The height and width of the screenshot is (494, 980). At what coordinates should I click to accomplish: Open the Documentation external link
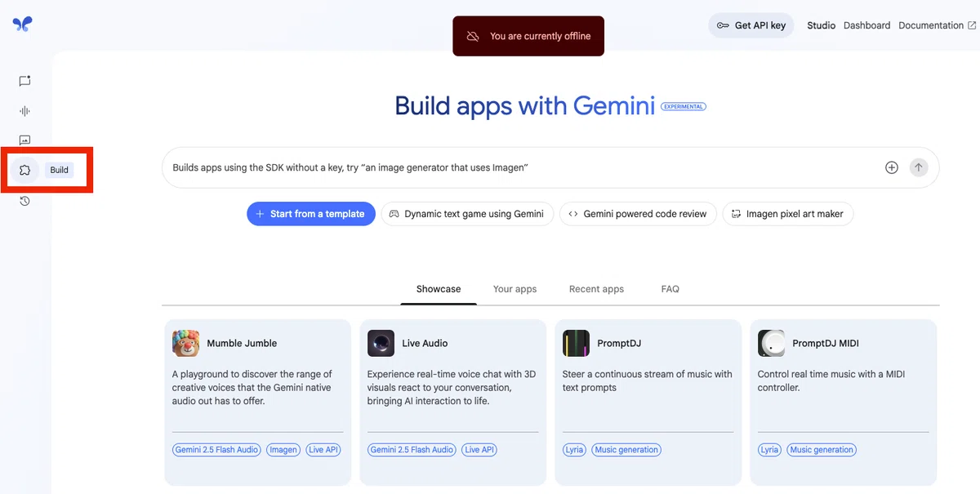click(x=937, y=25)
